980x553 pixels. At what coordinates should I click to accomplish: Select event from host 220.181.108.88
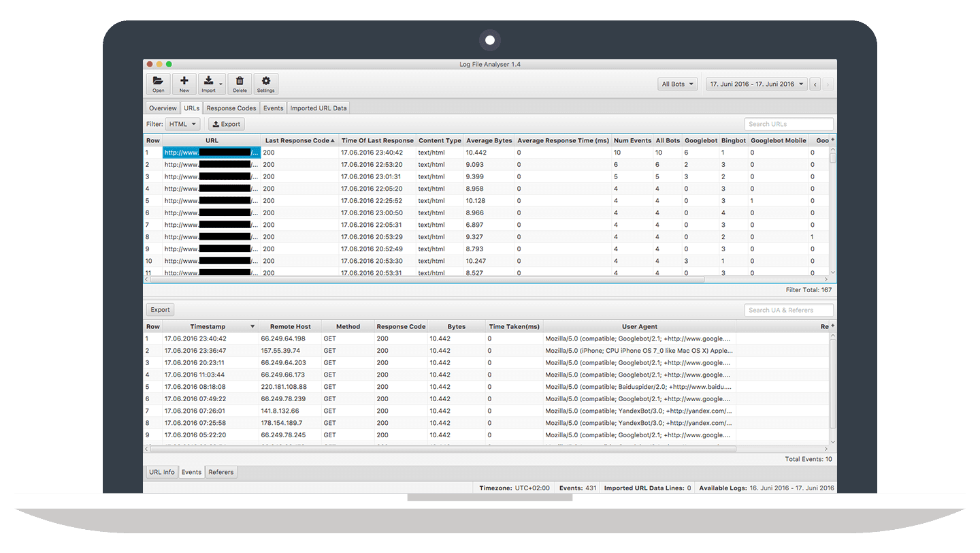click(x=486, y=387)
